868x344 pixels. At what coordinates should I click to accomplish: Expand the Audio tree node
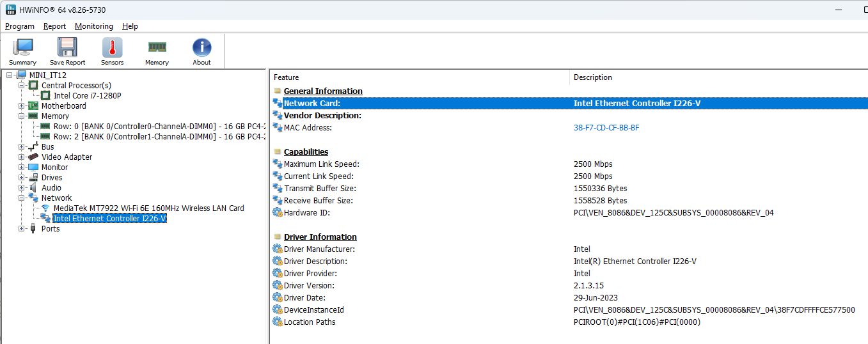point(22,188)
